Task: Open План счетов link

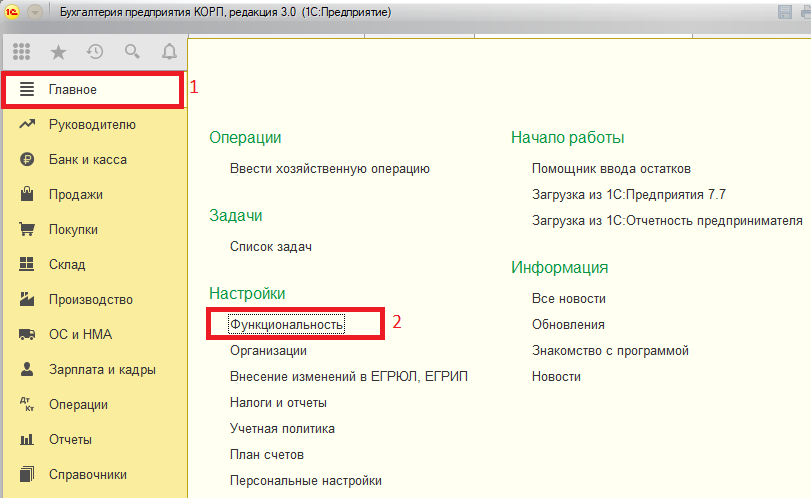Action: pyautogui.click(x=266, y=455)
